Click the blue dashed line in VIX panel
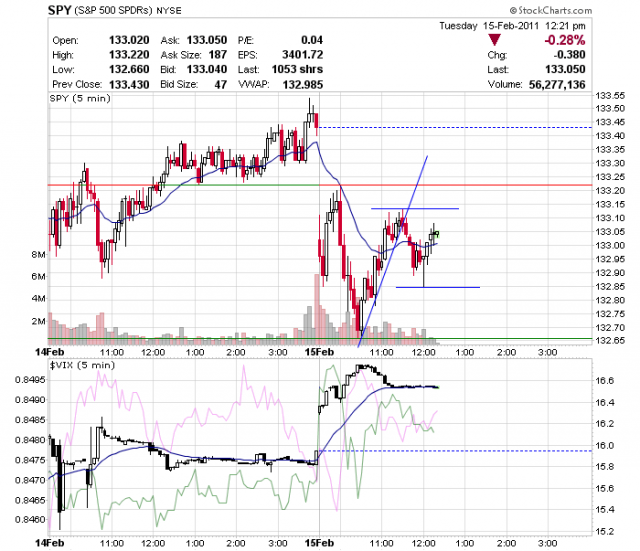 (455, 451)
